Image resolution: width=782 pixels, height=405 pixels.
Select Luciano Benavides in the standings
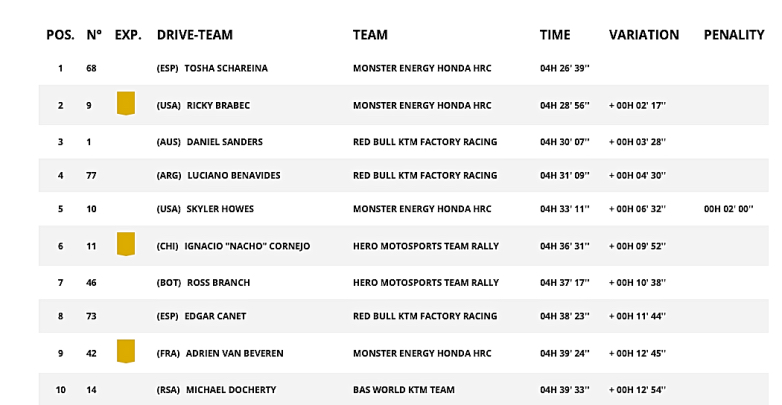pos(233,176)
